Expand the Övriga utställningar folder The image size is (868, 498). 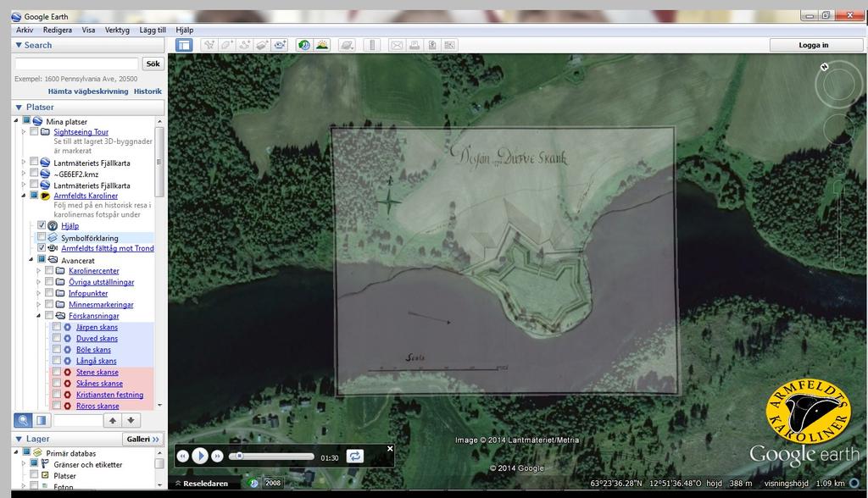pos(39,282)
